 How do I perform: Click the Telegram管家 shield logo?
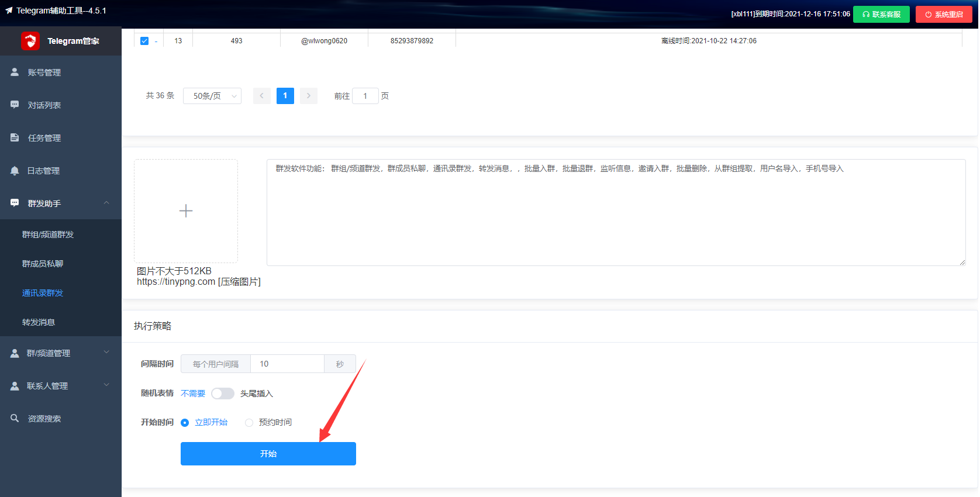coord(30,41)
